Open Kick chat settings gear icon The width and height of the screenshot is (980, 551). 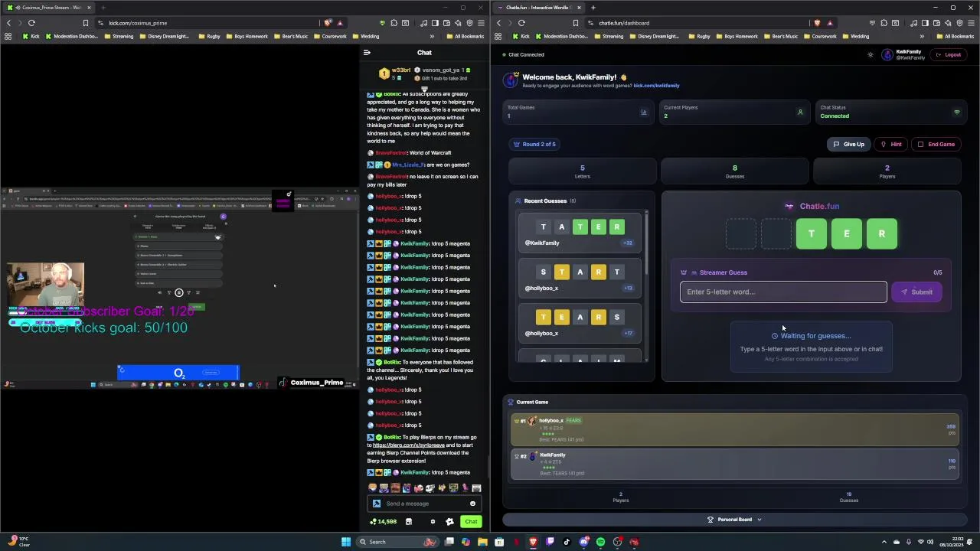[x=433, y=522]
